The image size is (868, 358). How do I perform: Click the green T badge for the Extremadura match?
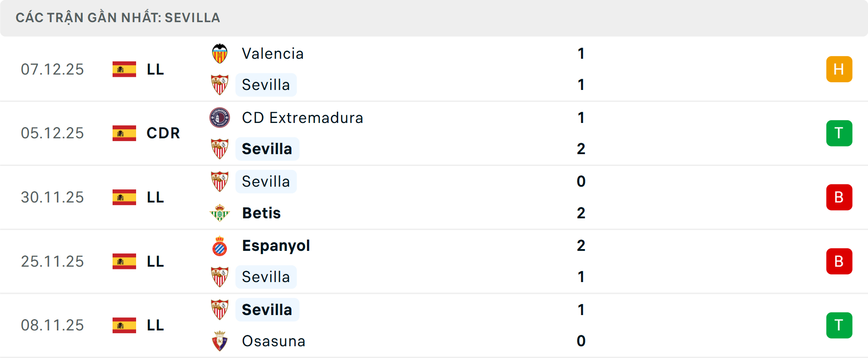(x=840, y=133)
